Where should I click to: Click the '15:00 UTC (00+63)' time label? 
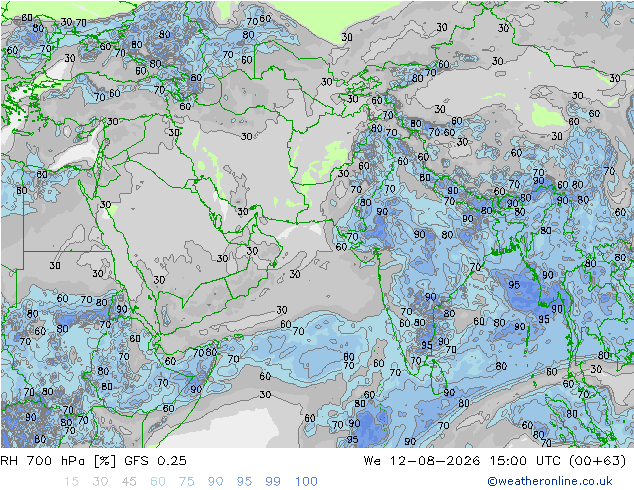pyautogui.click(x=558, y=461)
